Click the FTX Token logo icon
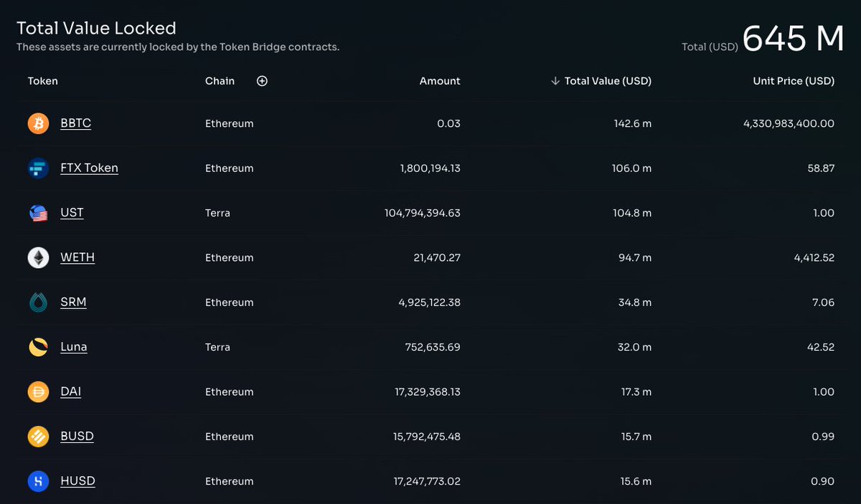Screen dimensions: 861x504 pos(38,168)
